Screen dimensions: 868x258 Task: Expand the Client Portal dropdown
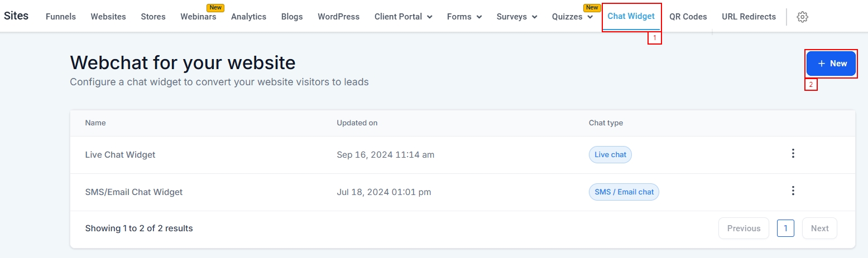point(403,17)
